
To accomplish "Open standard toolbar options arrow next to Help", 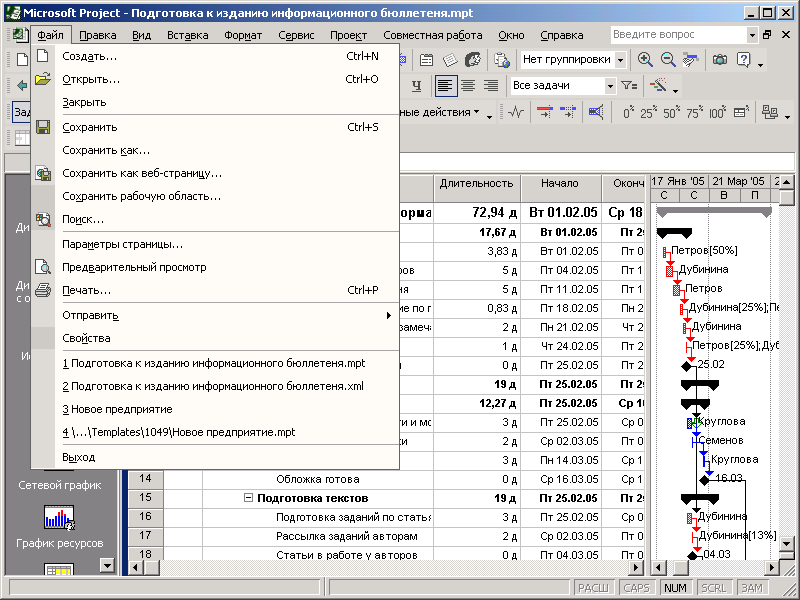I will pos(760,63).
